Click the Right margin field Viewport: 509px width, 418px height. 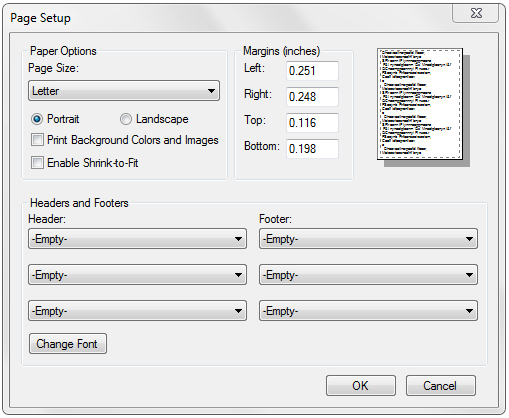[x=312, y=97]
